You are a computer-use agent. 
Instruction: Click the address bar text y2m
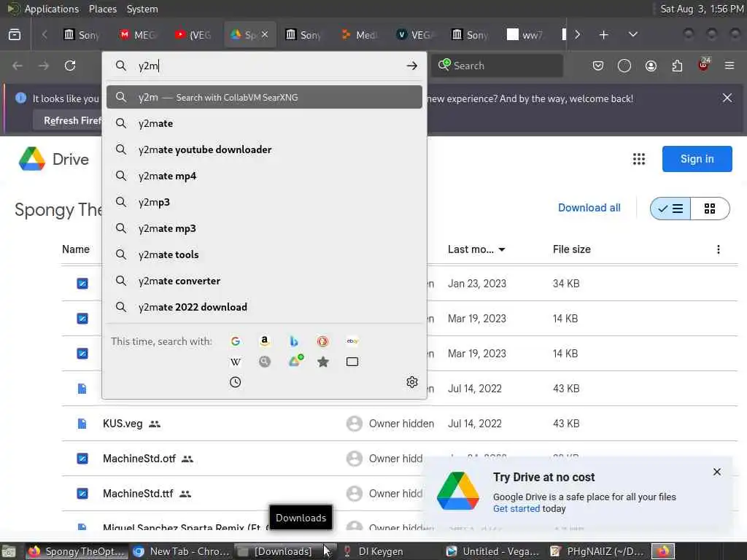click(x=148, y=66)
